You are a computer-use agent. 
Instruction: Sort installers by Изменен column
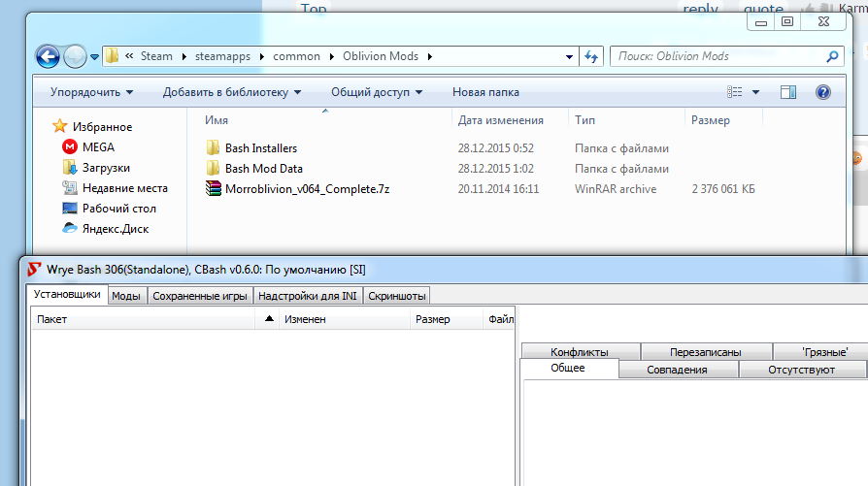pyautogui.click(x=344, y=319)
